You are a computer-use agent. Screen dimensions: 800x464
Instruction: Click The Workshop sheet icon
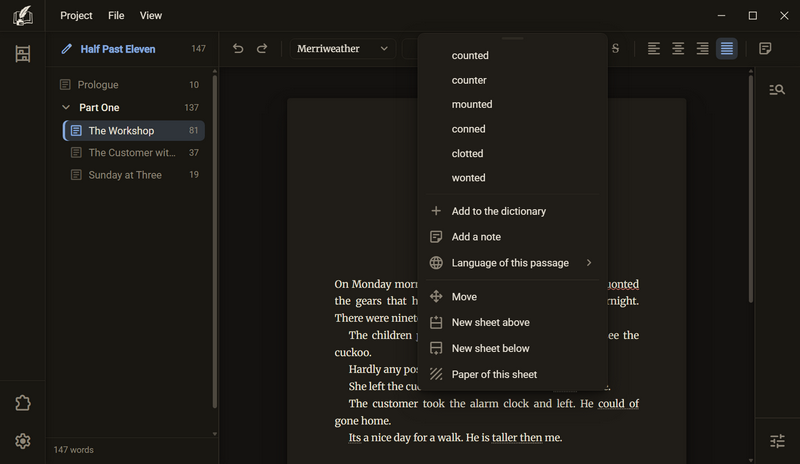tap(76, 131)
